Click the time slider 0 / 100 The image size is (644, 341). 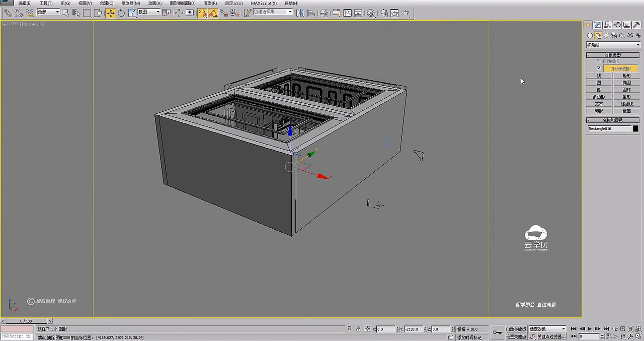(26, 321)
